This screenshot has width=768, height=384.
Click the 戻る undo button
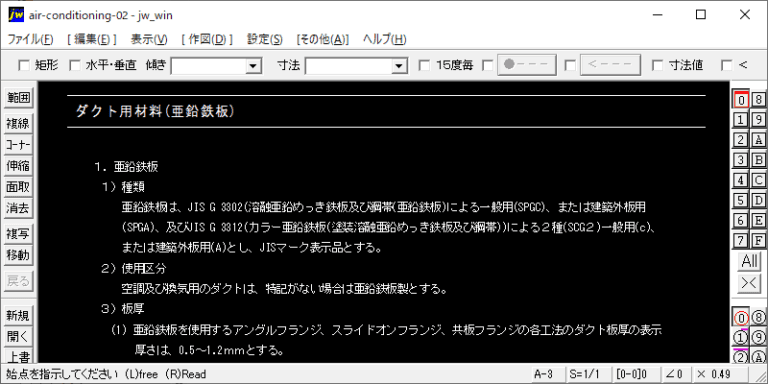coord(18,281)
